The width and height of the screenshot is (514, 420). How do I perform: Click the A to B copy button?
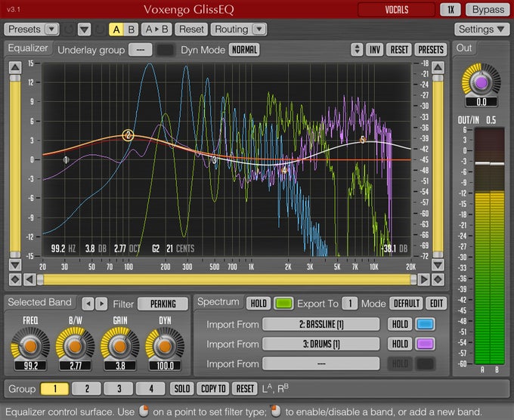pyautogui.click(x=157, y=29)
